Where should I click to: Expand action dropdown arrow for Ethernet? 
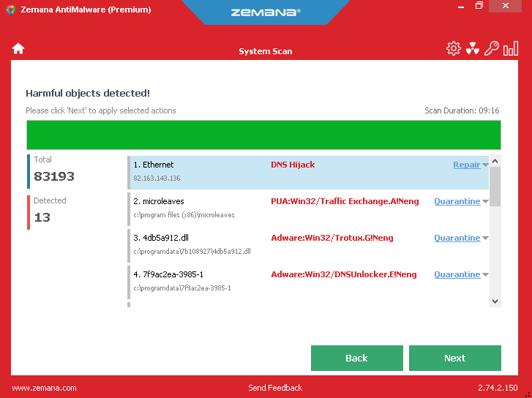(x=485, y=165)
